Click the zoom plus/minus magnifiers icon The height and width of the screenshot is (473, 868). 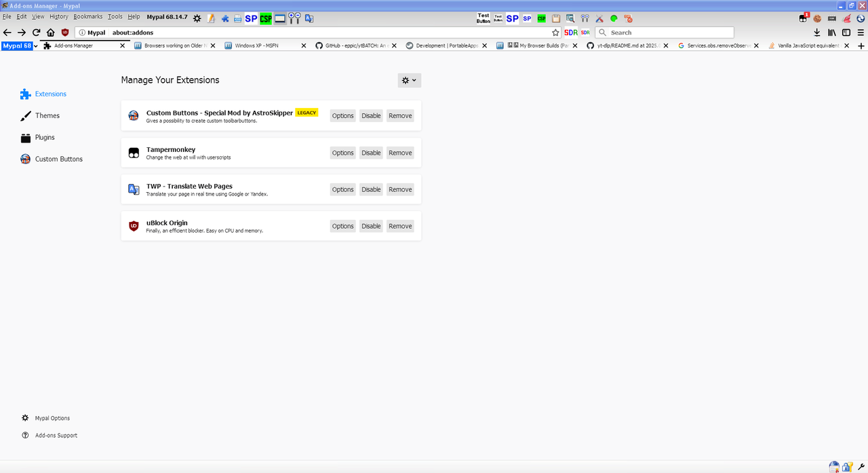pos(295,18)
